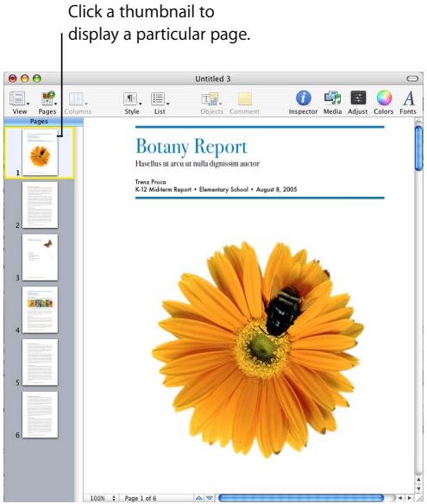Image resolution: width=427 pixels, height=504 pixels.
Task: Expand the Columns dropdown arrow
Action: tap(85, 104)
